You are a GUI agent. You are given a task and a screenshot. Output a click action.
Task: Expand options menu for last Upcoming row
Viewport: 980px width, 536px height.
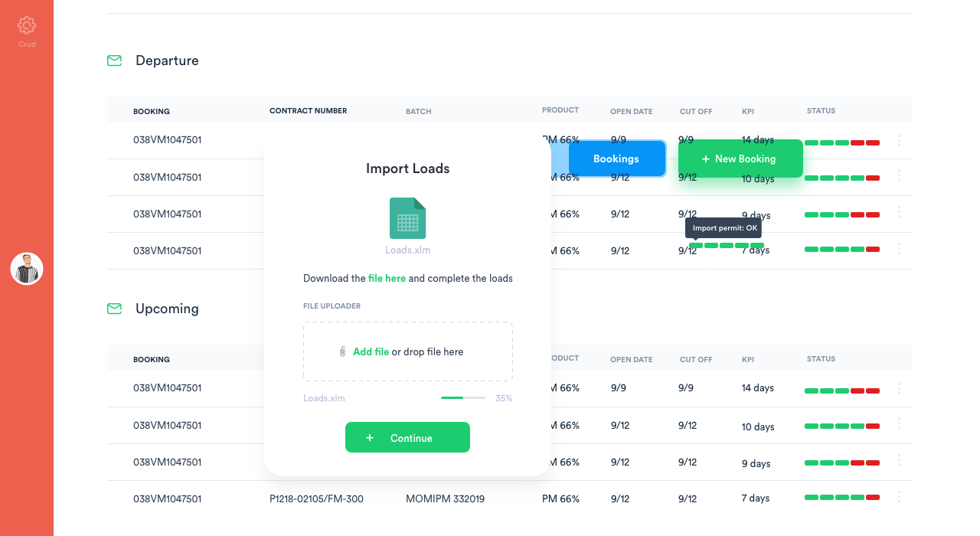[x=899, y=497]
